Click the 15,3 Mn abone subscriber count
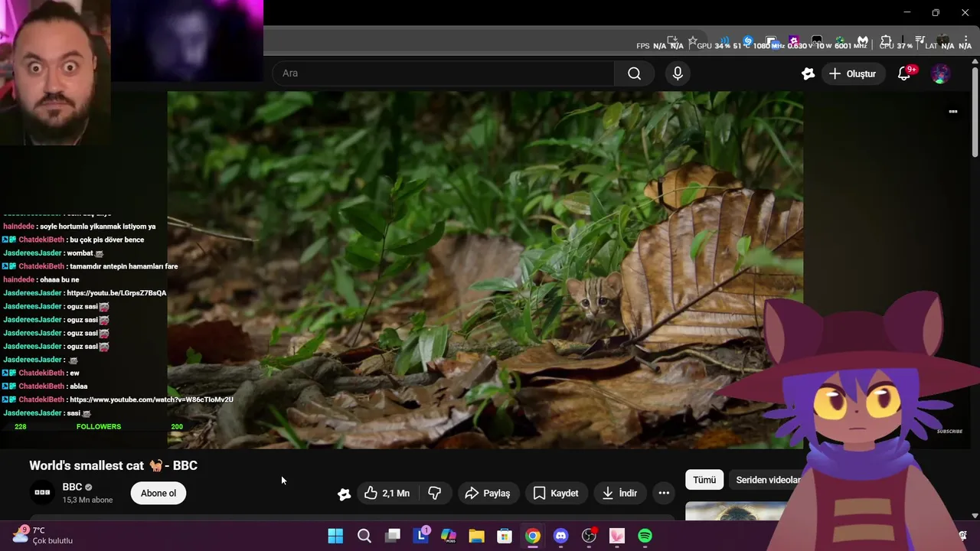The image size is (980, 551). 87,500
